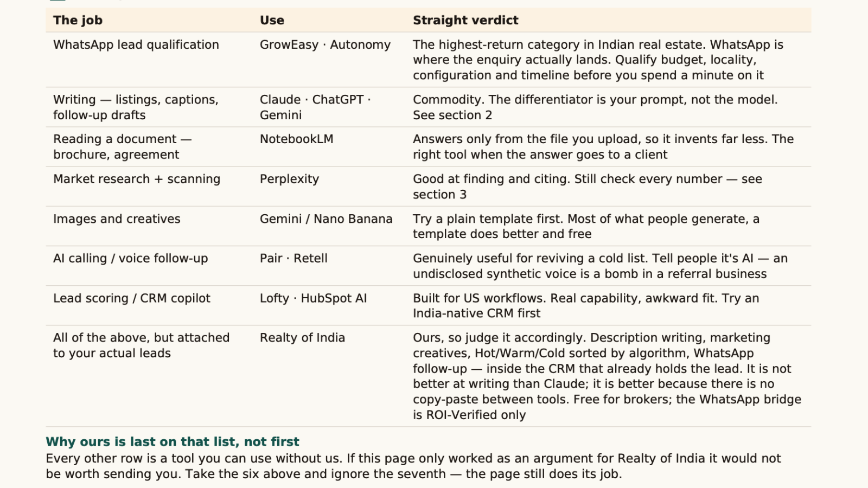Image resolution: width=868 pixels, height=488 pixels.
Task: Click "AI calling / voice follow-up" label
Action: click(x=130, y=258)
